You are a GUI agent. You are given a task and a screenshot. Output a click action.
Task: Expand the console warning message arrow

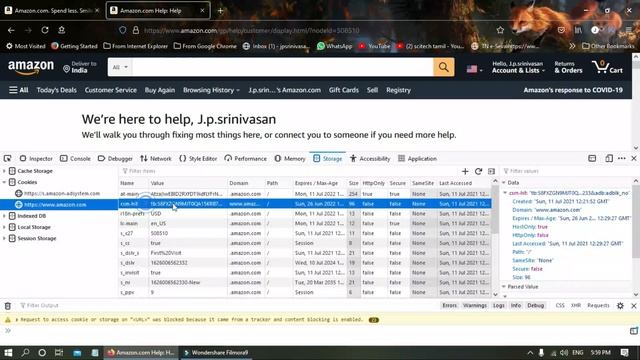coord(17,320)
